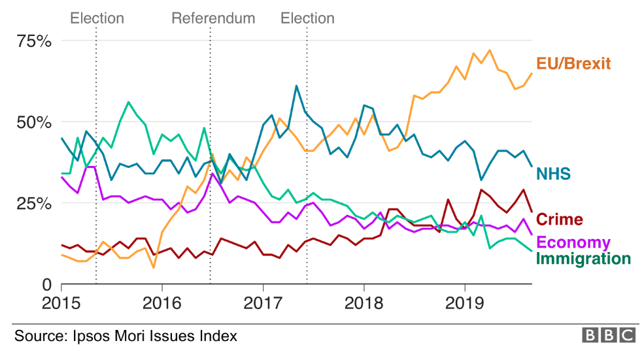Highlight the purple Economy series label

pos(573,243)
